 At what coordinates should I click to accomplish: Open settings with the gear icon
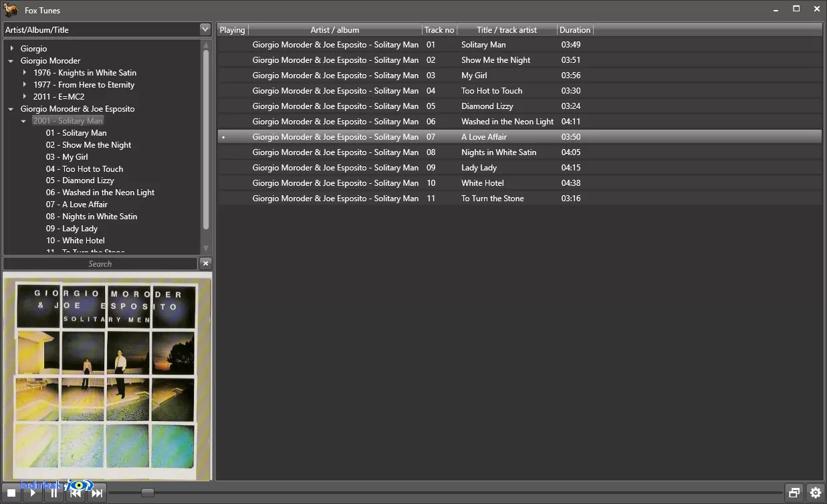coord(816,493)
